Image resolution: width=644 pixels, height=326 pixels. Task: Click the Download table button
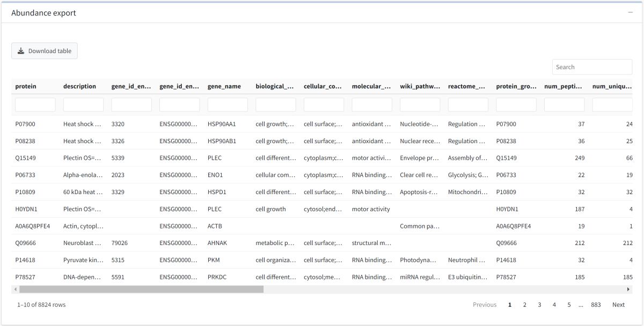pyautogui.click(x=45, y=51)
